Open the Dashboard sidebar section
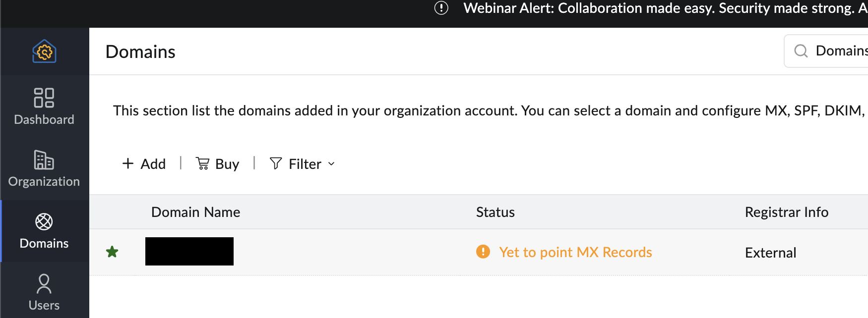This screenshot has height=318, width=868. [x=44, y=106]
